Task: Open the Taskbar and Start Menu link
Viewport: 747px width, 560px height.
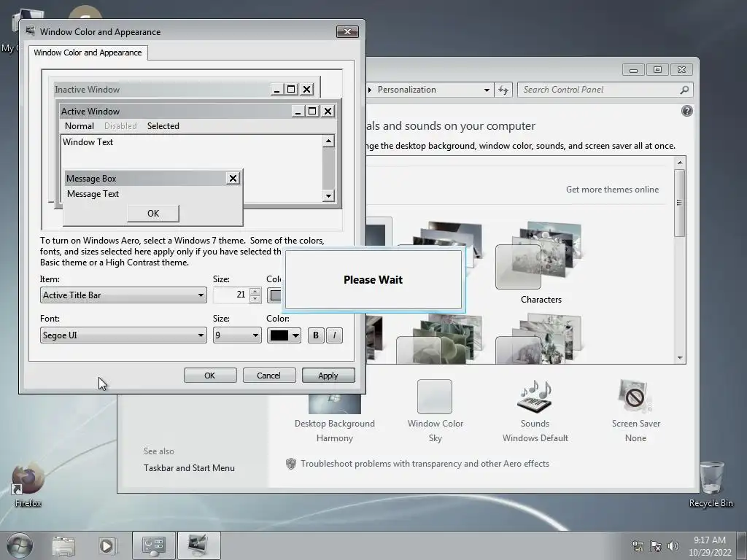Action: tap(189, 468)
